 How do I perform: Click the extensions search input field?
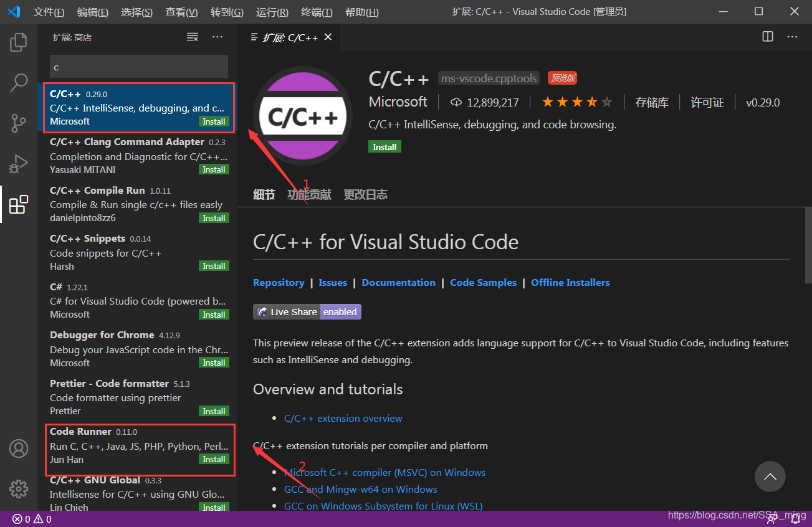coord(139,67)
